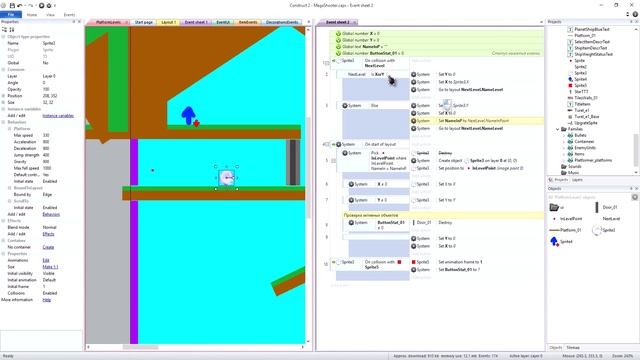Image resolution: width=640 pixels, height=360 pixels.
Task: Click the Undo arrow in the title bar
Action: pyautogui.click(x=20, y=5)
